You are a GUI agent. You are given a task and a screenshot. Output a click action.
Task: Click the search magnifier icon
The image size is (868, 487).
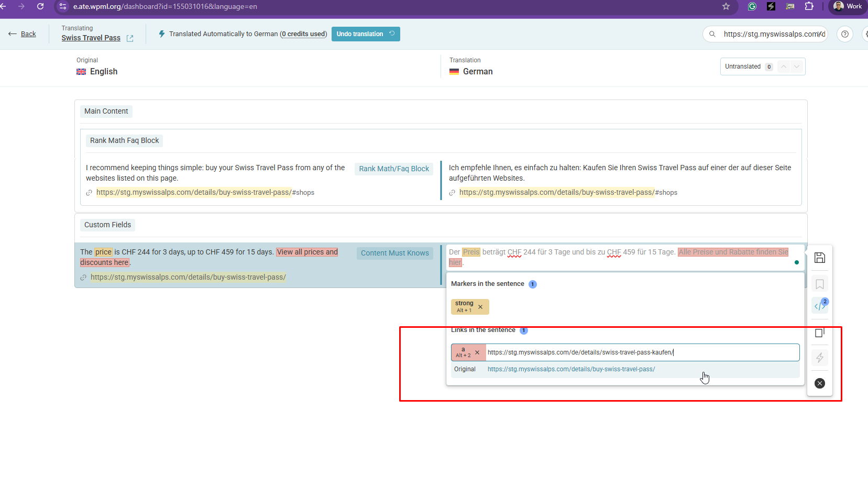(x=712, y=34)
